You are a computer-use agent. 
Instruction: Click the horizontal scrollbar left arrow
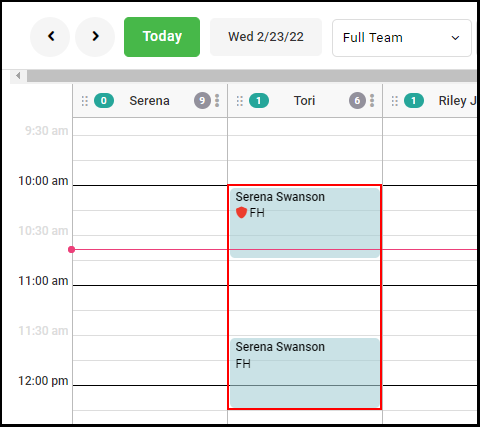coord(18,76)
